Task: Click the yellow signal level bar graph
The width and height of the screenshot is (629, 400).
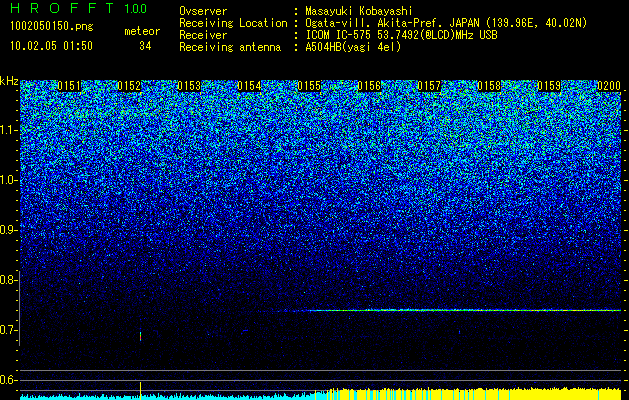Action: point(475,394)
